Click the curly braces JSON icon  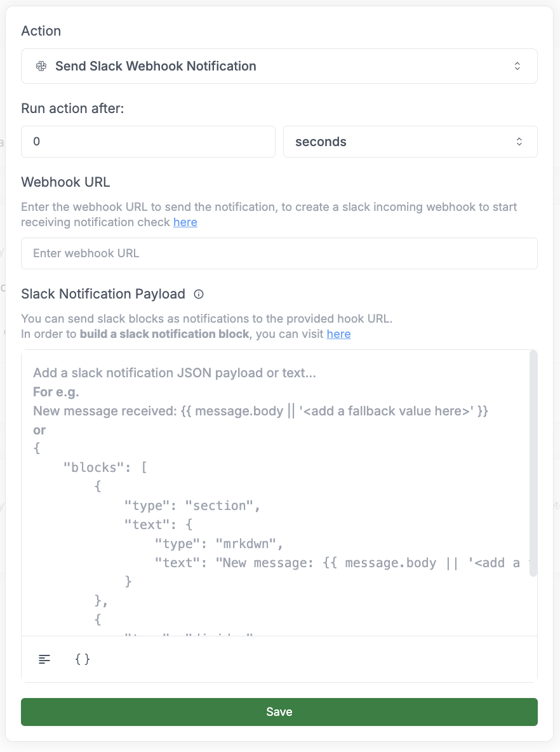(x=81, y=659)
